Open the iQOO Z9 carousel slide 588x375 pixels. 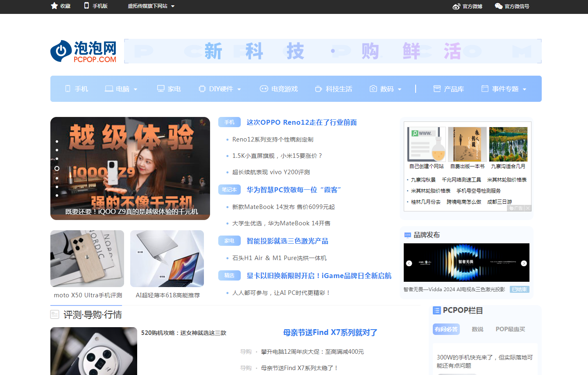click(130, 168)
